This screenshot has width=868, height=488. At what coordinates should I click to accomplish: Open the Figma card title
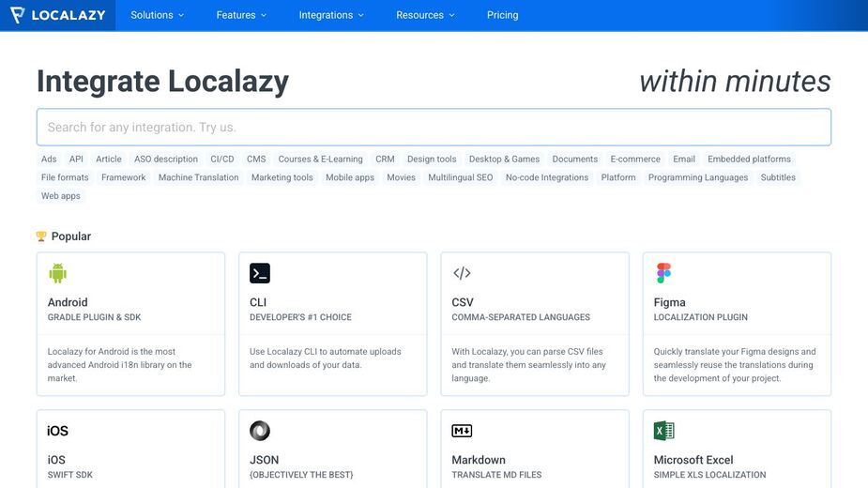coord(670,302)
